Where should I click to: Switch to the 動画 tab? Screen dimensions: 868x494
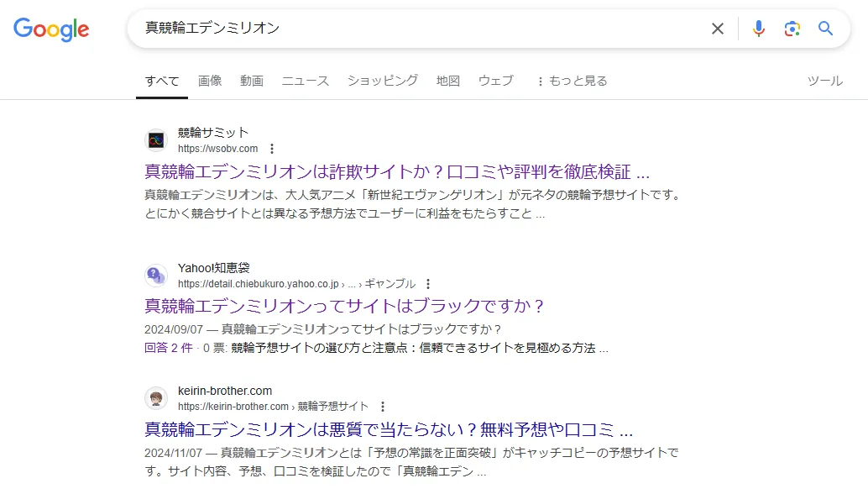point(252,81)
